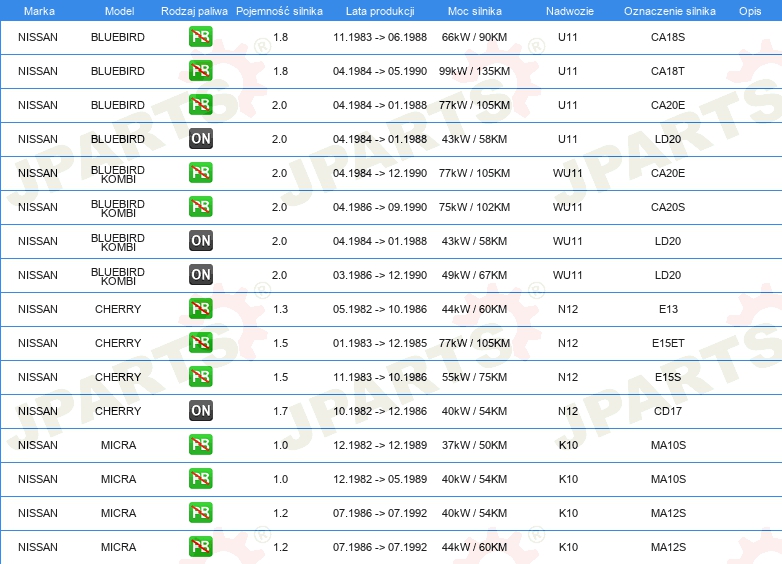This screenshot has width=782, height=564.
Task: Click production dates 12.1982 -> 05.1989
Action: [380, 479]
